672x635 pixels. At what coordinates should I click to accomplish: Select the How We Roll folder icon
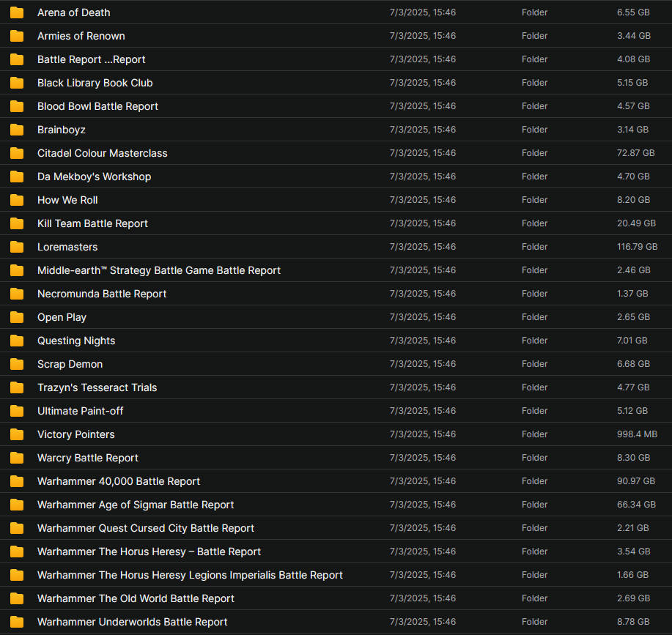click(x=17, y=200)
